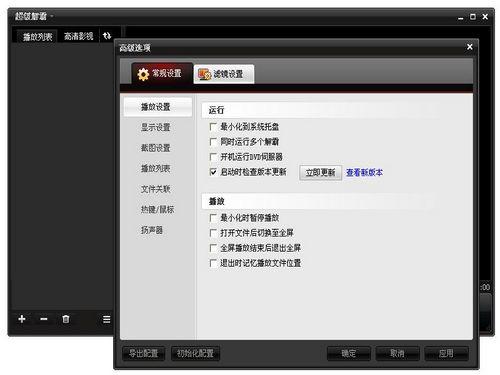Viewport: 500px width, 375px height.
Task: Add a file with the plus icon
Action: [x=22, y=319]
